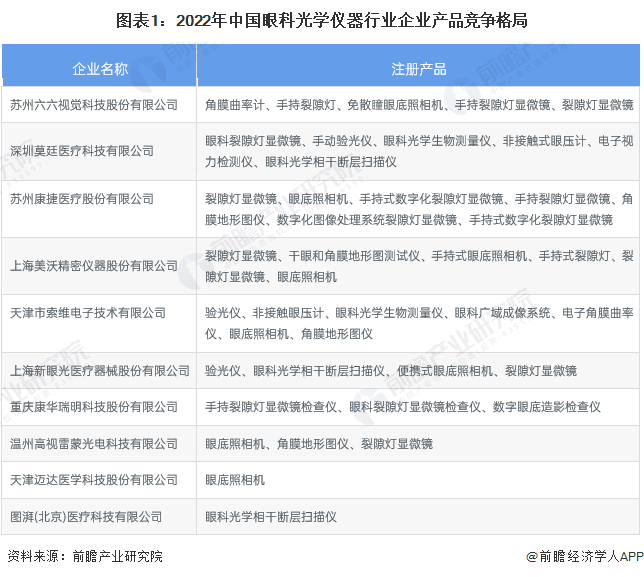Click 眼科光学相干断层扫描仪 in 图湃 row
The image size is (644, 577).
[271, 517]
